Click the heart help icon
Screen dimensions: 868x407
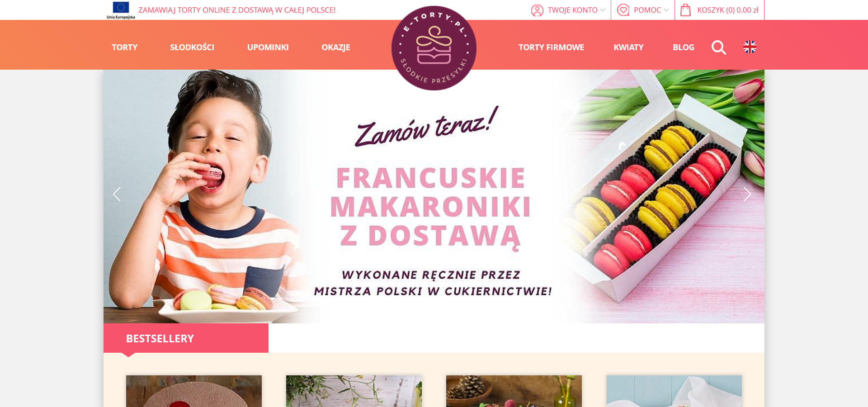pyautogui.click(x=623, y=10)
